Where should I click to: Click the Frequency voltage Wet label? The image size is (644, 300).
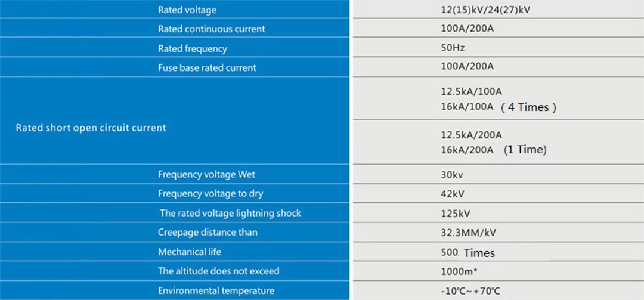click(206, 174)
